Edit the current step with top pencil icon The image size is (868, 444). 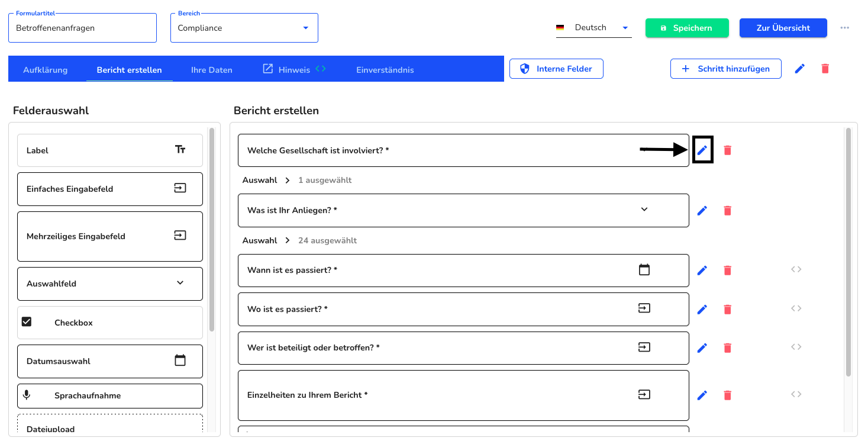[800, 69]
